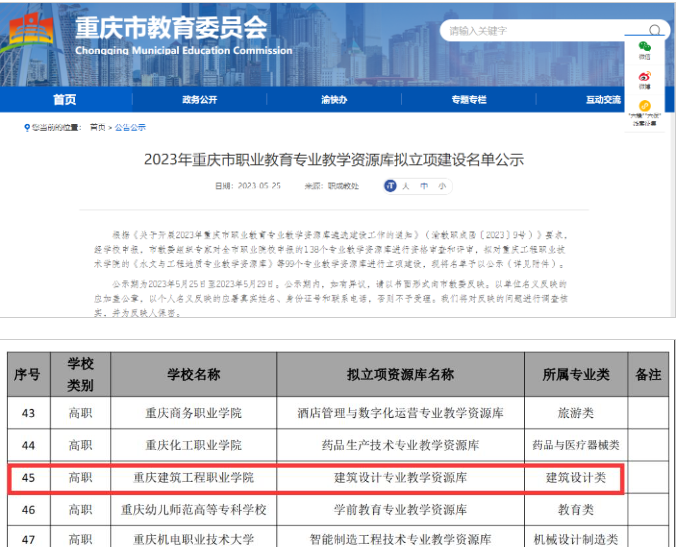Image resolution: width=685 pixels, height=547 pixels.
Task: Select the 药品与医疗器械类 cell
Action: 576,445
